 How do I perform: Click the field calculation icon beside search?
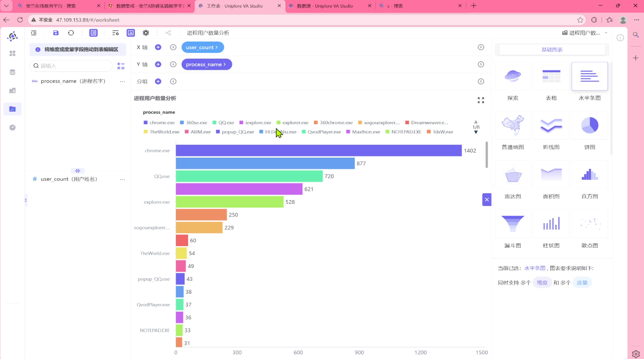[121, 66]
